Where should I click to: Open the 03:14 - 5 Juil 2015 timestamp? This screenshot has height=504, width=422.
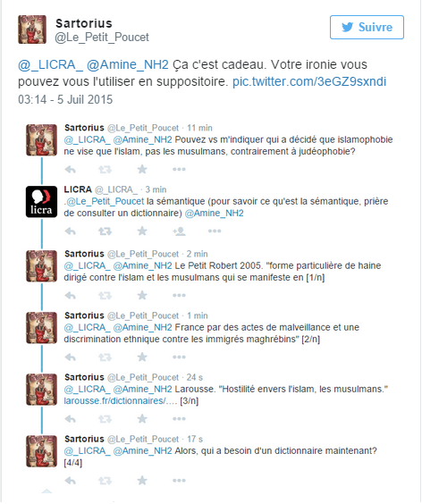(x=65, y=99)
